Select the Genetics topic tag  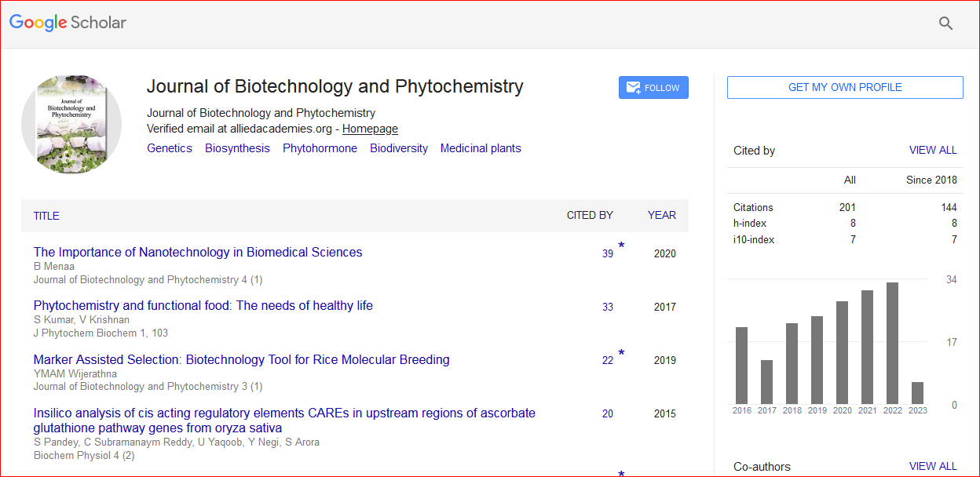pyautogui.click(x=170, y=148)
